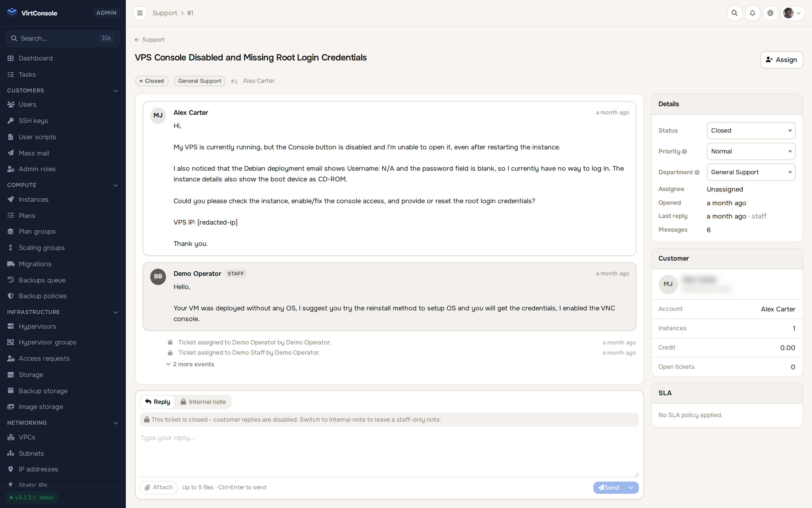Click the VirtConsole logo icon
Image resolution: width=812 pixels, height=508 pixels.
pyautogui.click(x=12, y=13)
